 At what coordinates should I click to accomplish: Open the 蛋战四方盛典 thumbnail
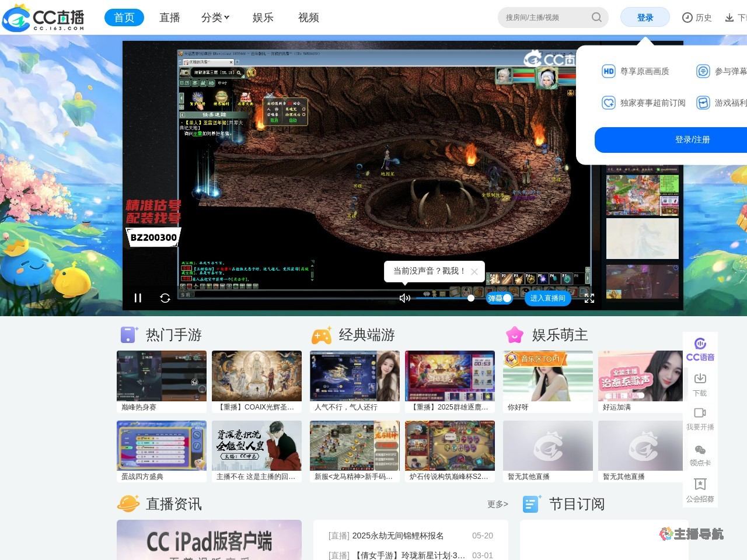[162, 445]
